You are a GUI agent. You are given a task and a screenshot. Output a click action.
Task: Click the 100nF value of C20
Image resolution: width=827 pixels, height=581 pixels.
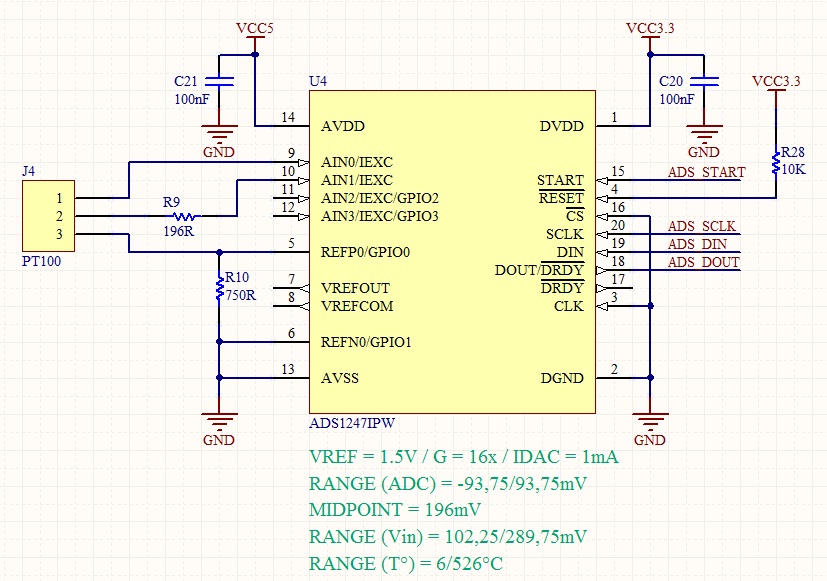677,99
